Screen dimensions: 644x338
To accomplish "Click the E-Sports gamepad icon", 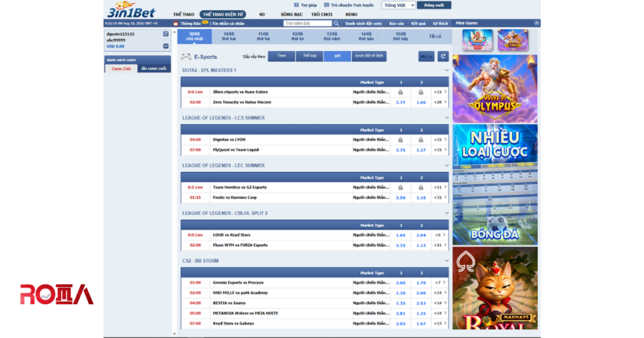I will [x=186, y=57].
